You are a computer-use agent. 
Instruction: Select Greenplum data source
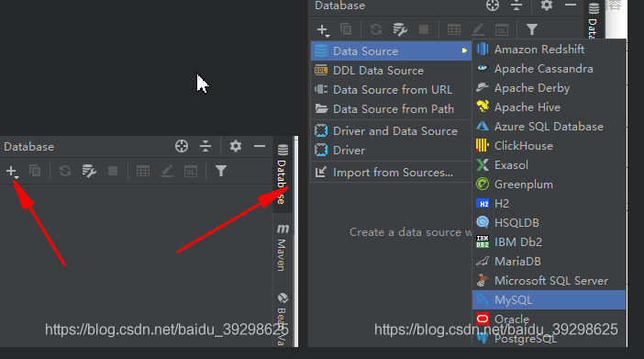550,185
